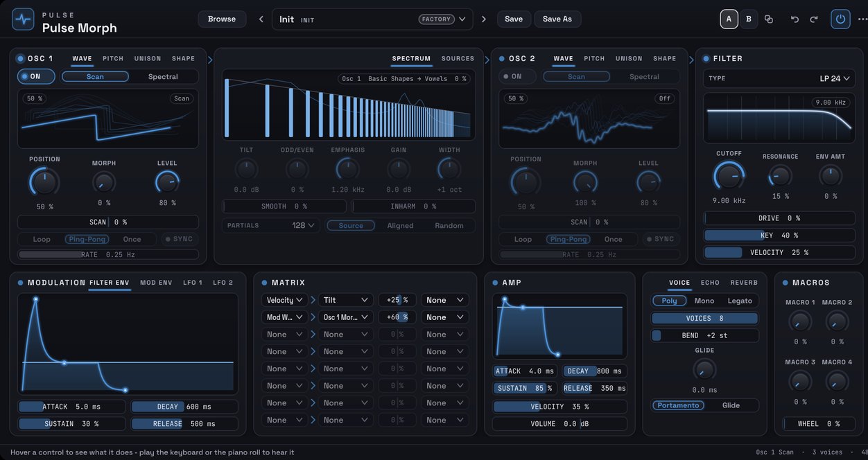Open the SOURCES tab in spectrum panel
Image resolution: width=868 pixels, height=460 pixels.
click(x=458, y=59)
